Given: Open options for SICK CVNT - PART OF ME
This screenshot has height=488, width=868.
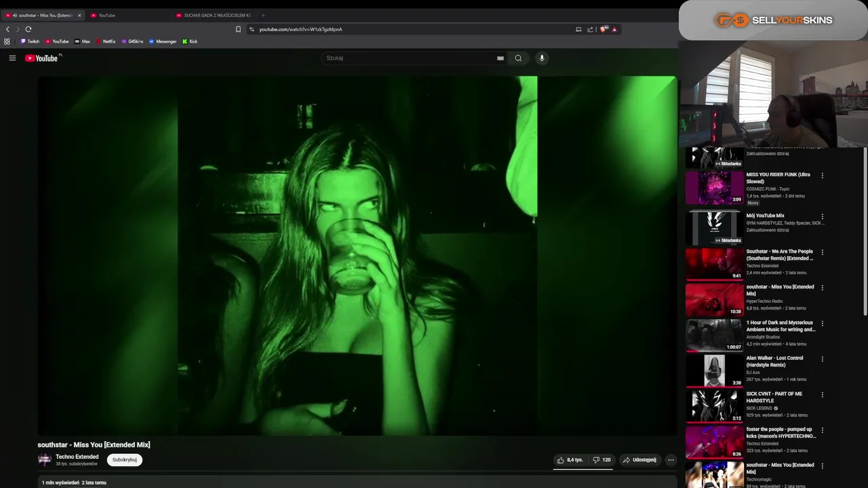Looking at the screenshot, I should [823, 394].
